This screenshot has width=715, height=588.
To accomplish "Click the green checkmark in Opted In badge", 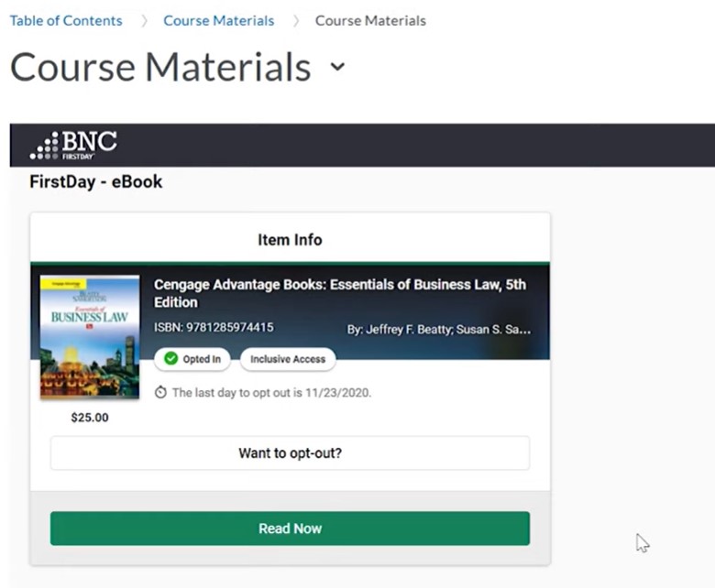I will point(170,359).
